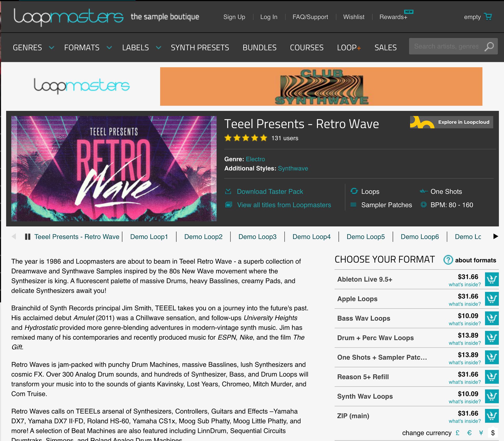Screen dimensions: 504x441
Task: Play Demo Loop6
Action: [419, 237]
